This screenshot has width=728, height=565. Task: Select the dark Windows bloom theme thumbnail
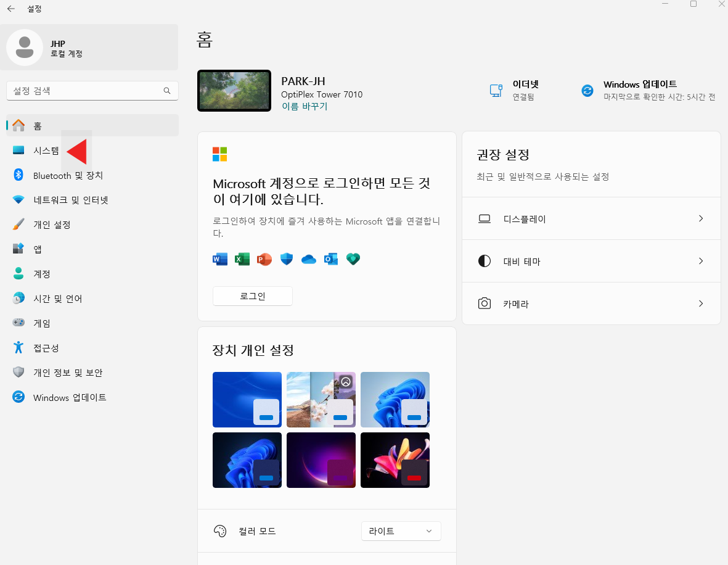tap(247, 460)
